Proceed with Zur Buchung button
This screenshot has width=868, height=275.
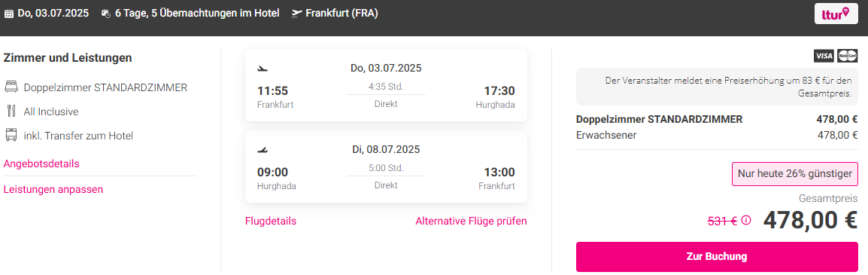click(717, 257)
